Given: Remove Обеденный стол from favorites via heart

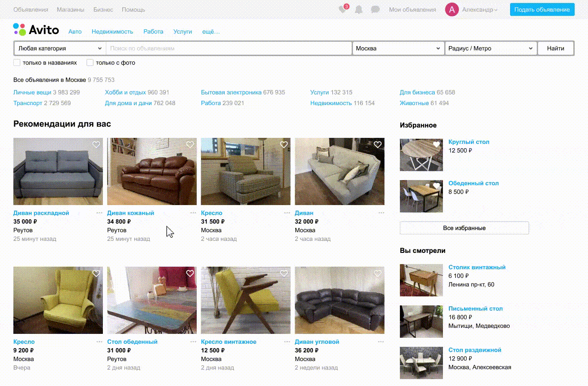Looking at the screenshot, I should point(436,186).
